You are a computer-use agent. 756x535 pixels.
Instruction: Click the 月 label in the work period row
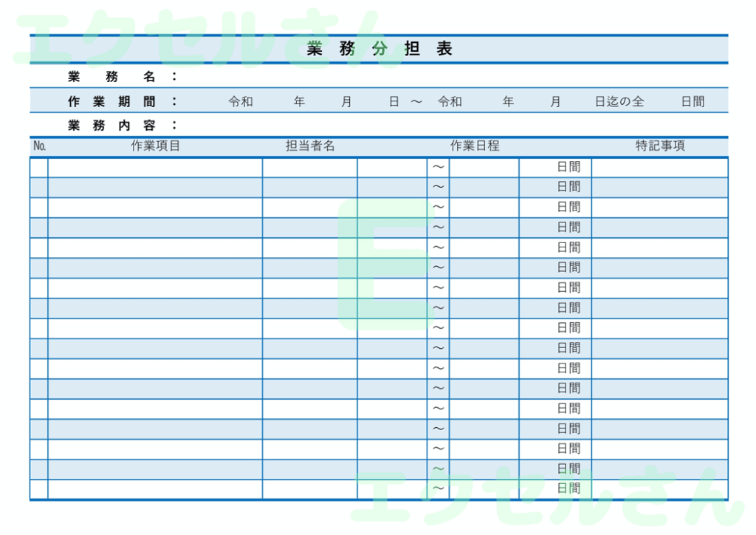(346, 101)
